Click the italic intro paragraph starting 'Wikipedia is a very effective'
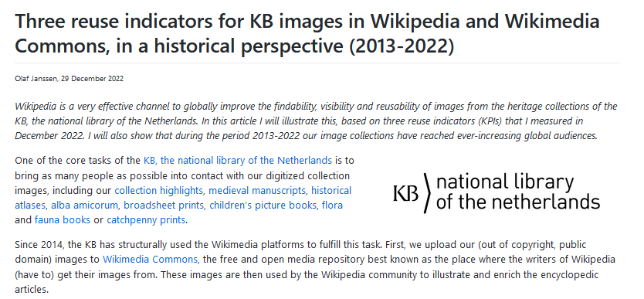The width and height of the screenshot is (644, 299). [x=317, y=121]
